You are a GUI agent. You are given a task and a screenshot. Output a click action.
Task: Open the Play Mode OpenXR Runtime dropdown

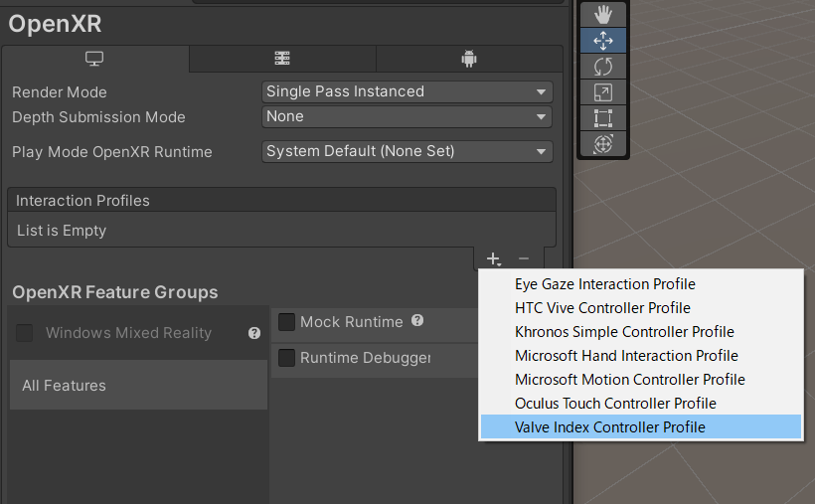pos(407,151)
